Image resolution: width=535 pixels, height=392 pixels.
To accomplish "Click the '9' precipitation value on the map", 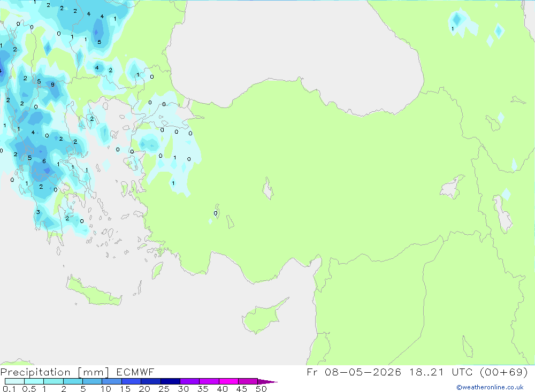I will click(x=52, y=84).
